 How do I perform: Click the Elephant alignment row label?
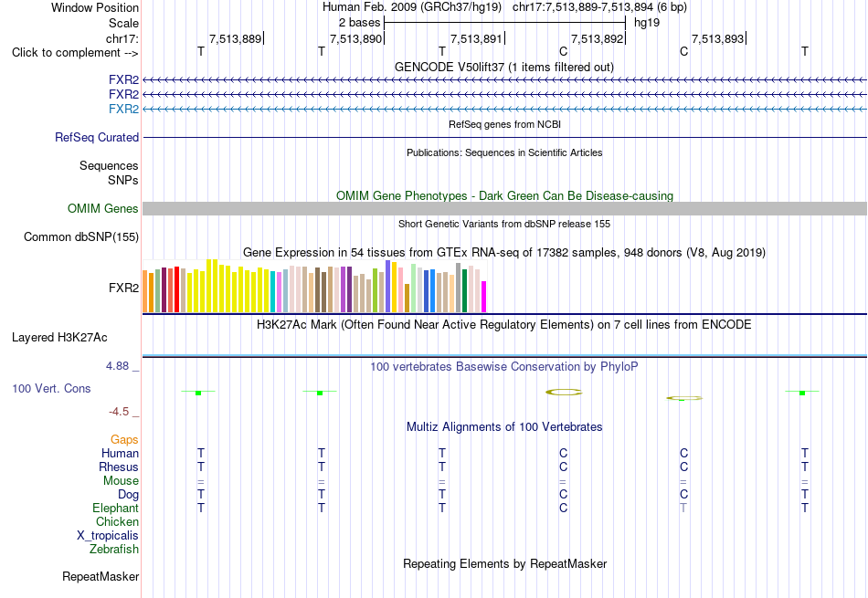coord(115,508)
